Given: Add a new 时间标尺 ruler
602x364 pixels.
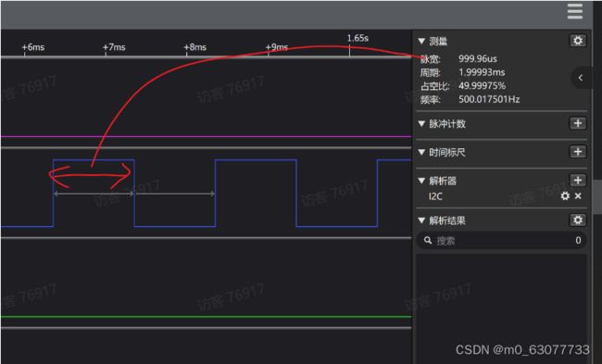Looking at the screenshot, I should click(578, 152).
